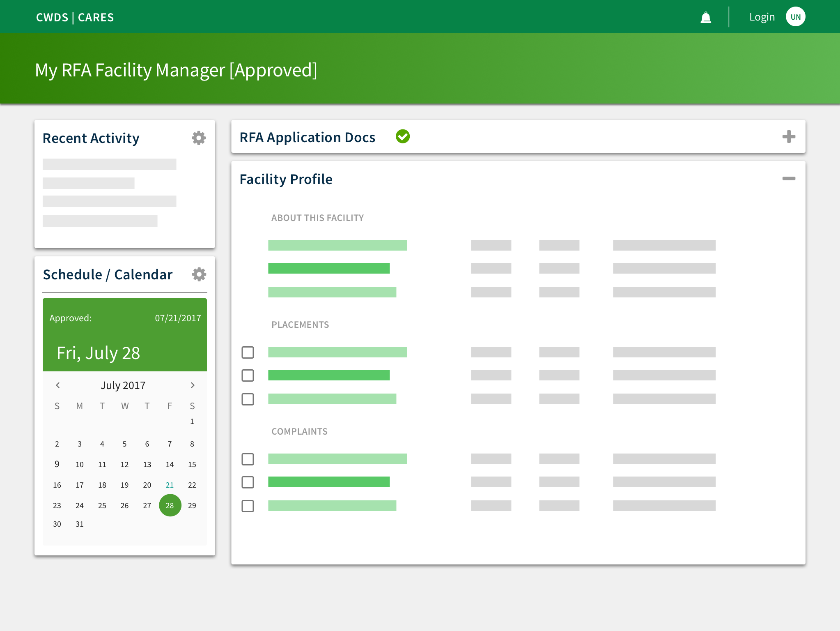This screenshot has width=840, height=631.
Task: Click the UN user avatar
Action: [x=795, y=17]
